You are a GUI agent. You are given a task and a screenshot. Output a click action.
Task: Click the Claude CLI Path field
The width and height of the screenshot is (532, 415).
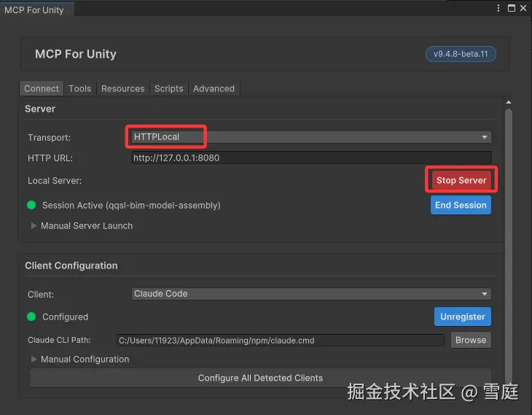[281, 341]
